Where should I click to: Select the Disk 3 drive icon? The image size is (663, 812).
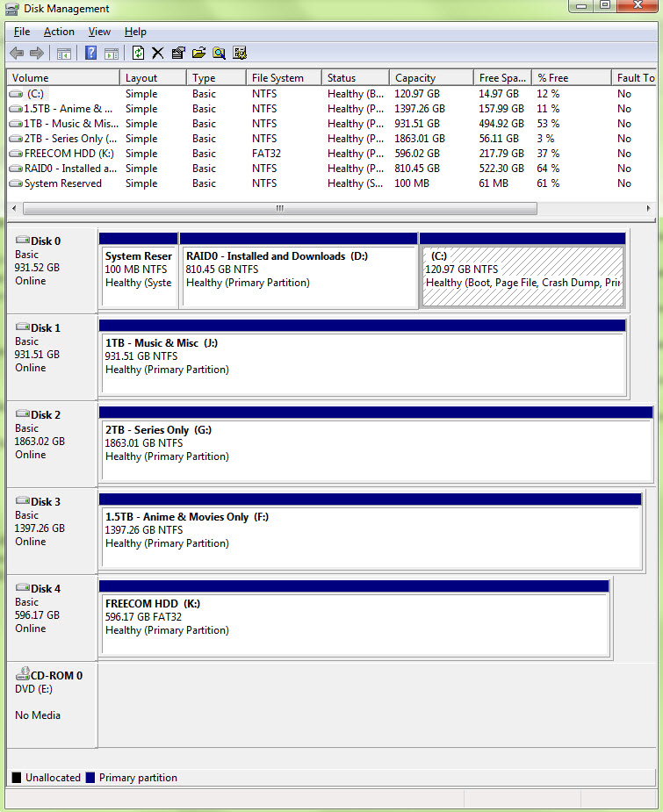click(x=22, y=500)
